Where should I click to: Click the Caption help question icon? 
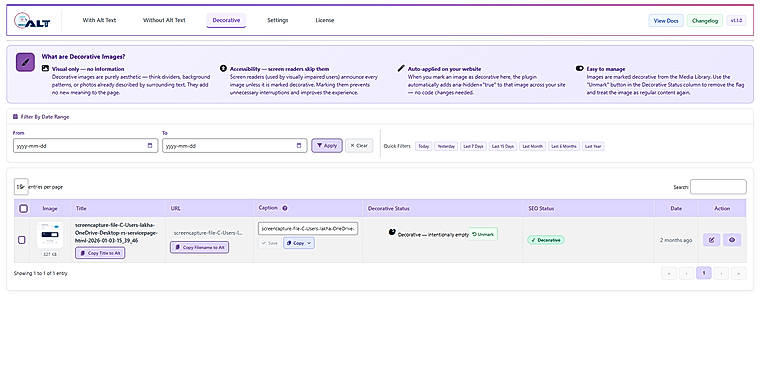point(285,208)
